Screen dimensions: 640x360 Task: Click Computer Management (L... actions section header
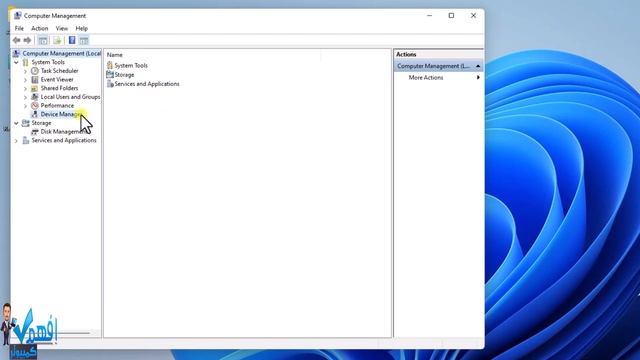tap(438, 66)
